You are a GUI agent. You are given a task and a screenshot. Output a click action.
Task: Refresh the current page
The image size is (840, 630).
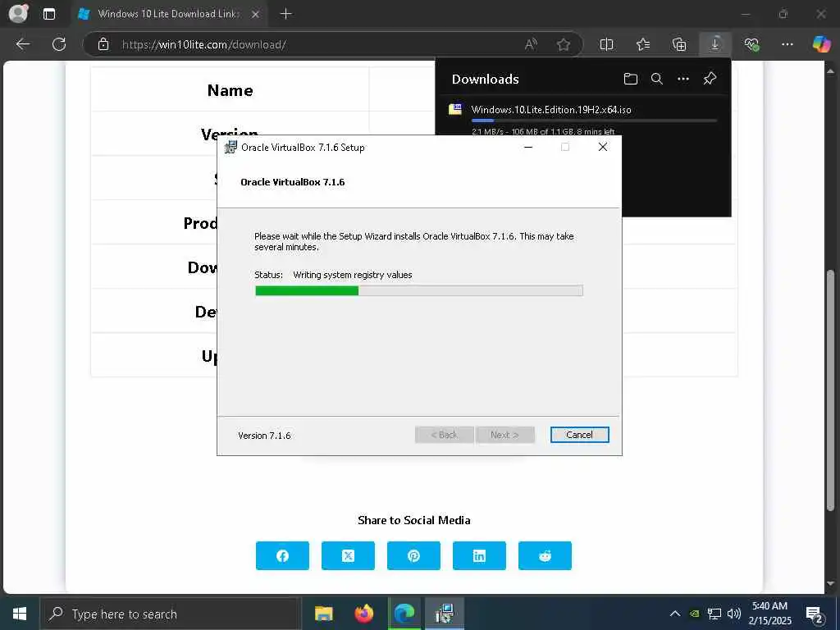59,44
